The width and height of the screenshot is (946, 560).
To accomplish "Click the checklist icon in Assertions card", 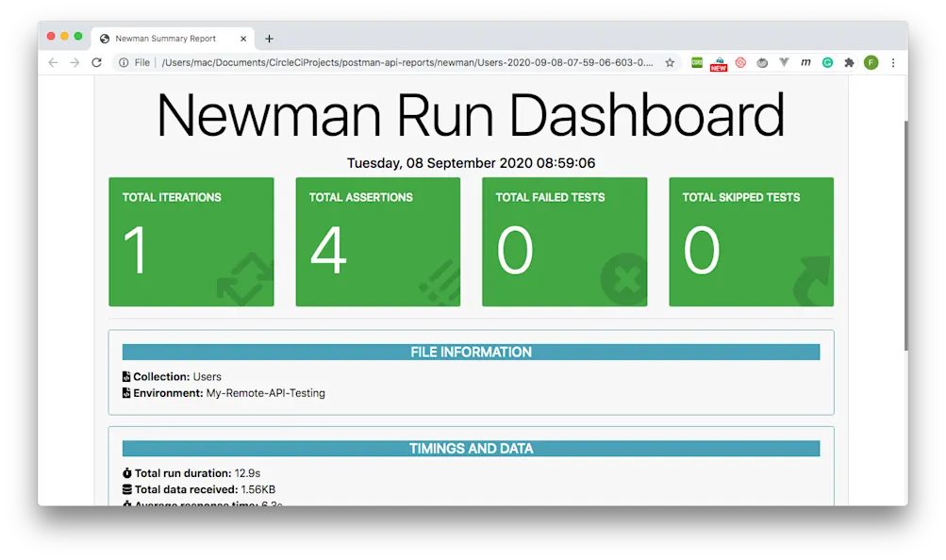I will click(440, 282).
